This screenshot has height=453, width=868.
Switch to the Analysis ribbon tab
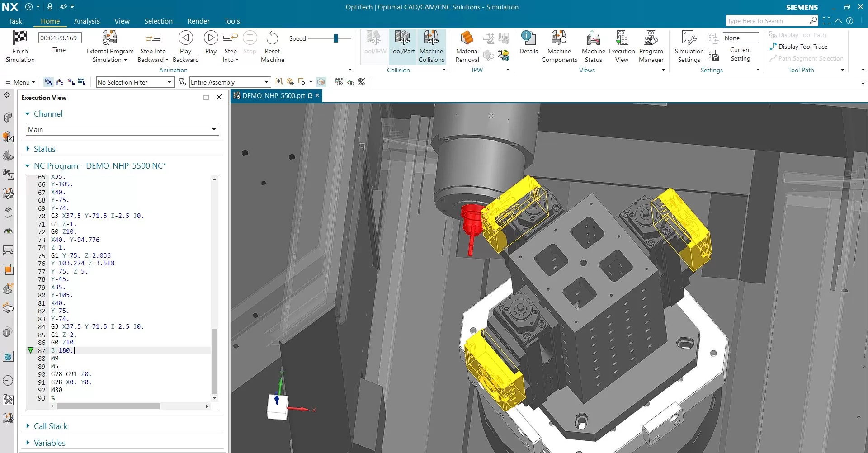pyautogui.click(x=87, y=21)
